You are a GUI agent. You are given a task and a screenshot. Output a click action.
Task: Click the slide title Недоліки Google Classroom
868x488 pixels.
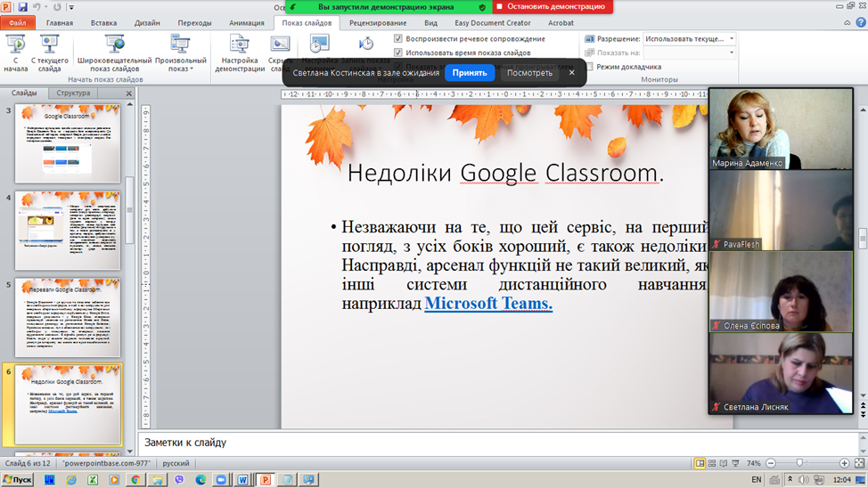coord(505,173)
